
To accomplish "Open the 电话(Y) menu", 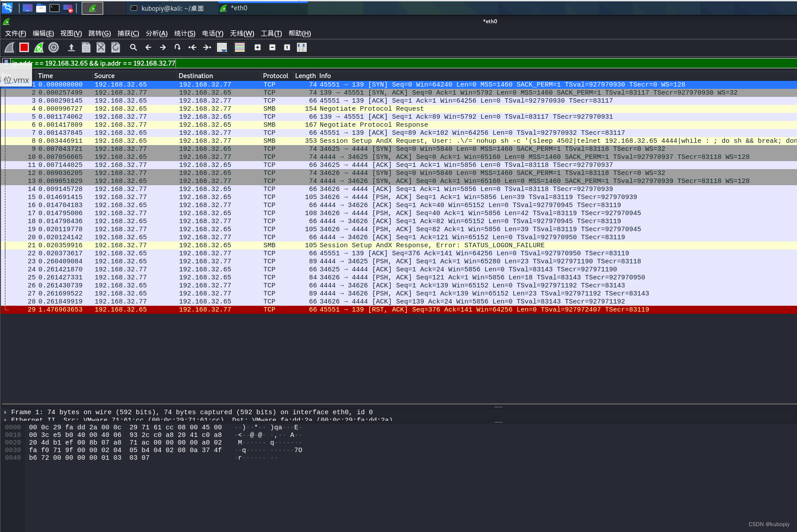I will click(x=213, y=33).
